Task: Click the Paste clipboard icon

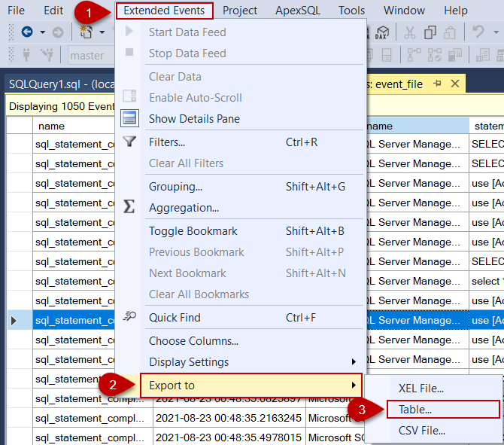Action: point(450,32)
